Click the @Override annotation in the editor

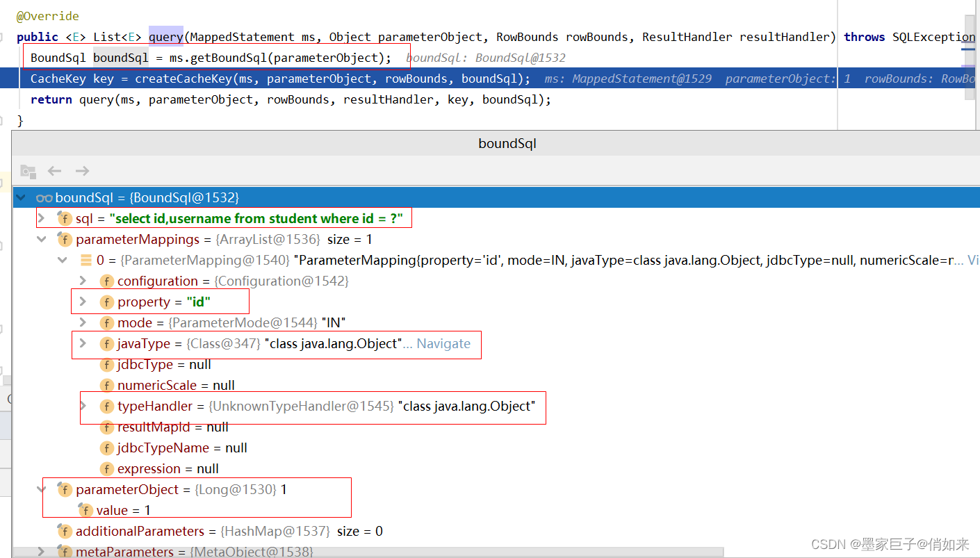tap(48, 16)
